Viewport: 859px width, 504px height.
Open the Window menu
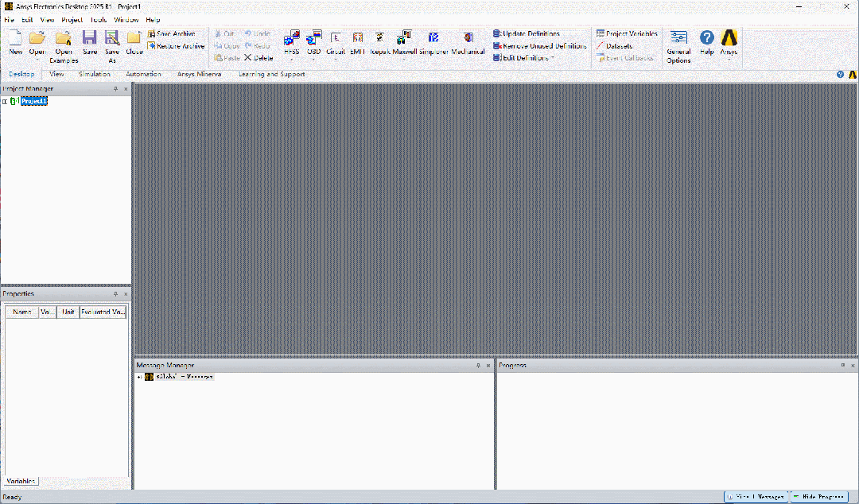click(126, 20)
